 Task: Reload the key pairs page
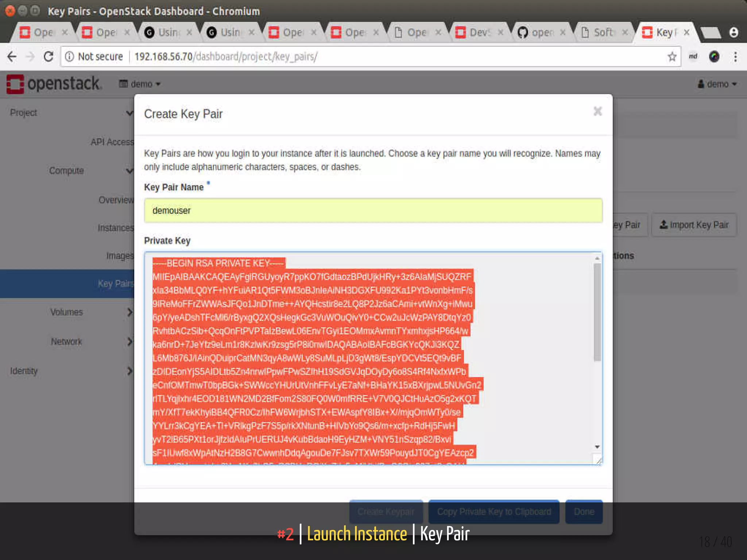click(49, 57)
